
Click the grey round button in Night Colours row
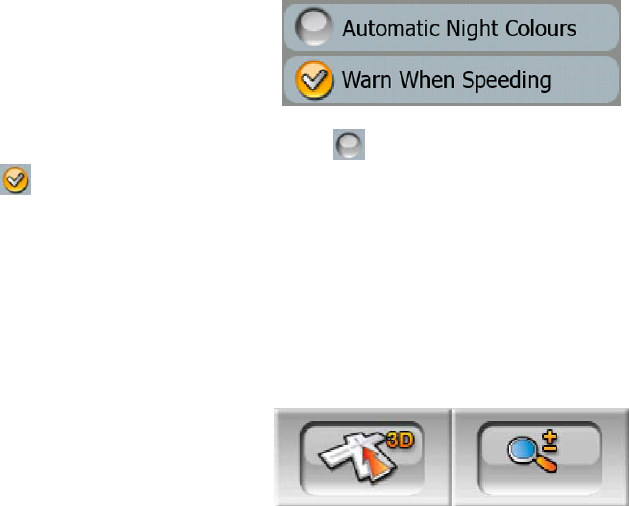click(314, 27)
